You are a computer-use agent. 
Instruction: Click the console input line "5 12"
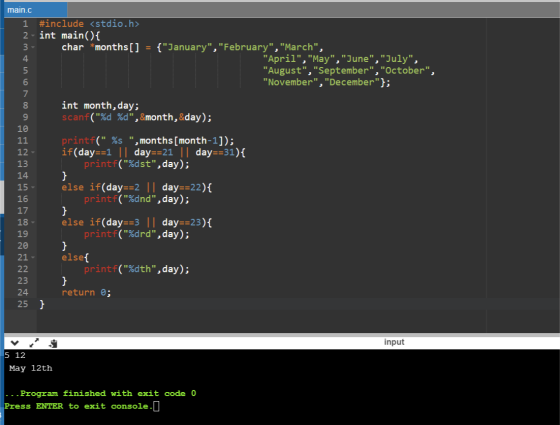coord(15,355)
